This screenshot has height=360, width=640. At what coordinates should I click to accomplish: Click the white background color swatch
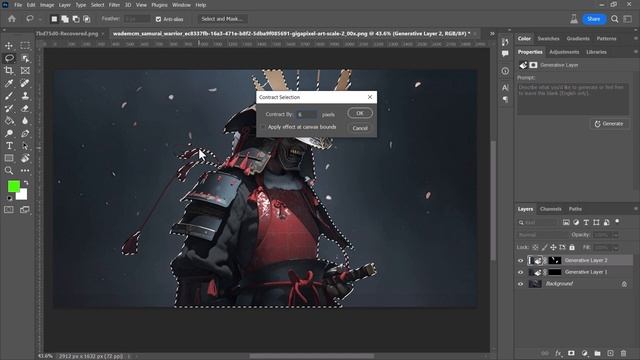click(23, 196)
